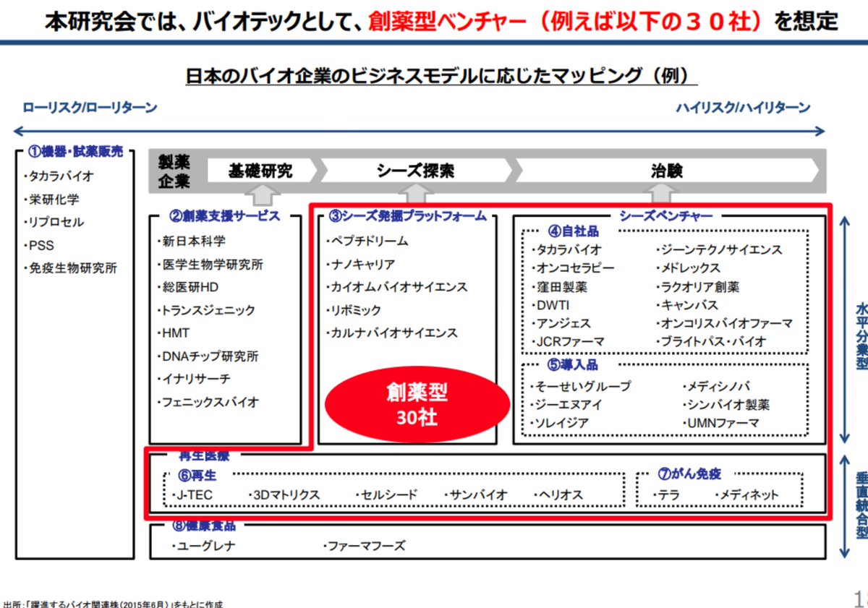Select the ペプチドリーム entry
The image size is (868, 608).
(367, 241)
